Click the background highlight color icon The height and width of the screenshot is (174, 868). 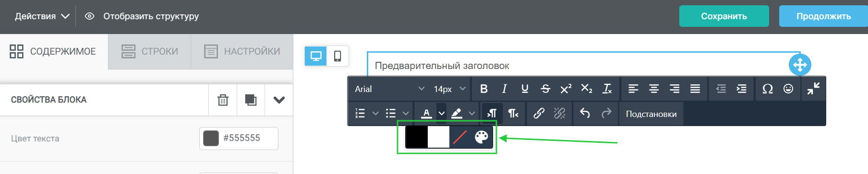point(457,114)
